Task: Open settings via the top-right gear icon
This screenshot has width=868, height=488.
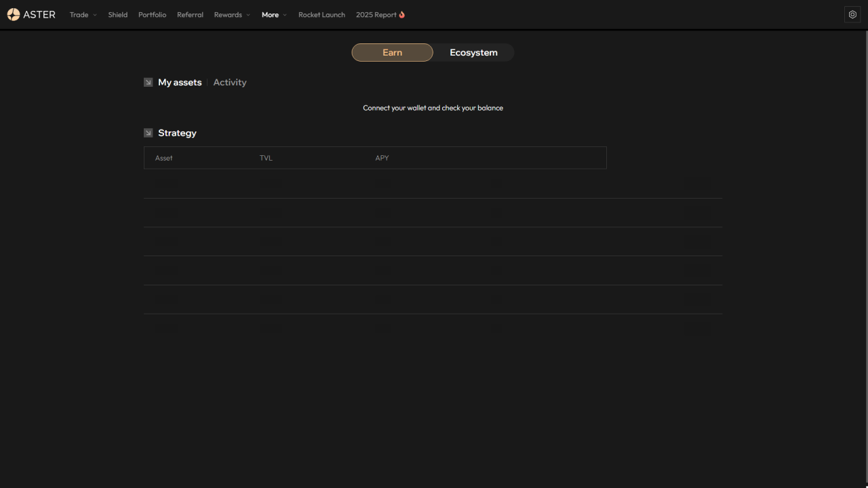Action: (x=852, y=15)
